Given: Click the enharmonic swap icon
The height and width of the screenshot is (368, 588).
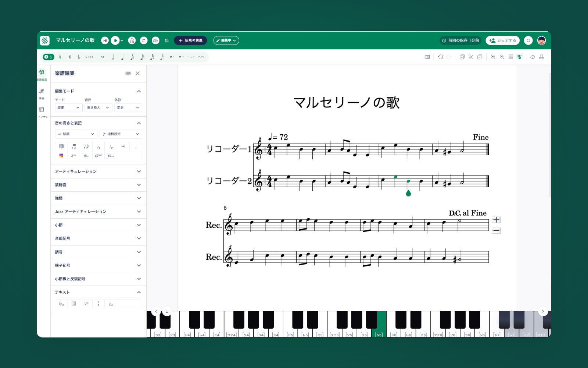Looking at the screenshot, I should click(x=89, y=57).
